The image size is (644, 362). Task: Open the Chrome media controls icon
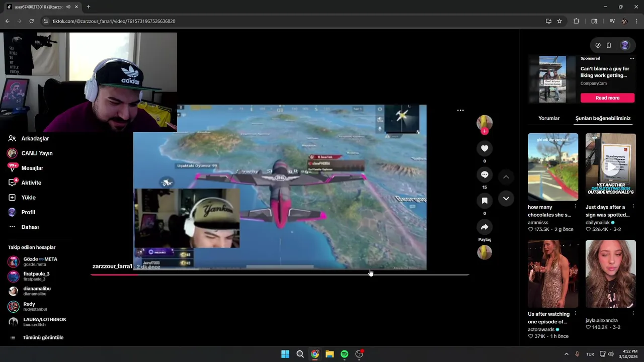tap(612, 21)
